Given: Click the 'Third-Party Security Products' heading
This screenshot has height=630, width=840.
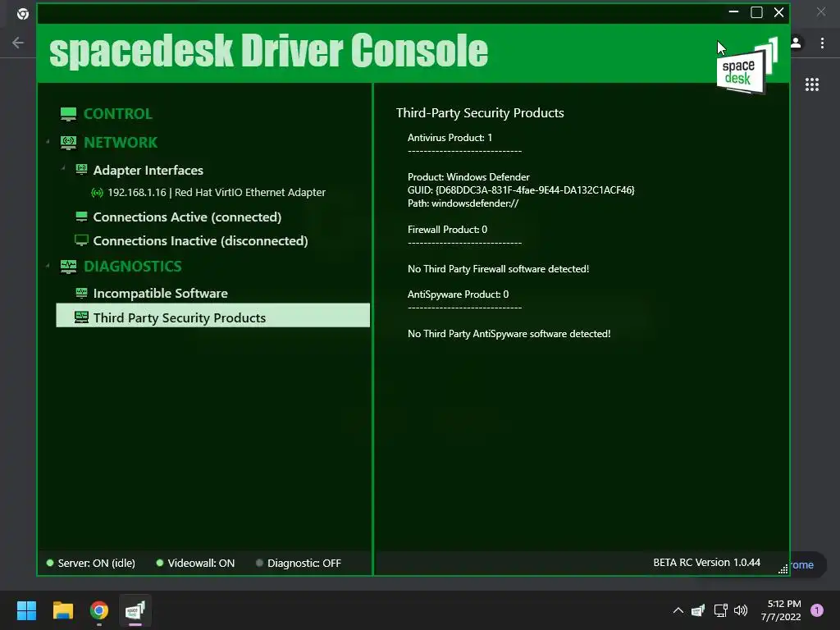Looking at the screenshot, I should (480, 113).
